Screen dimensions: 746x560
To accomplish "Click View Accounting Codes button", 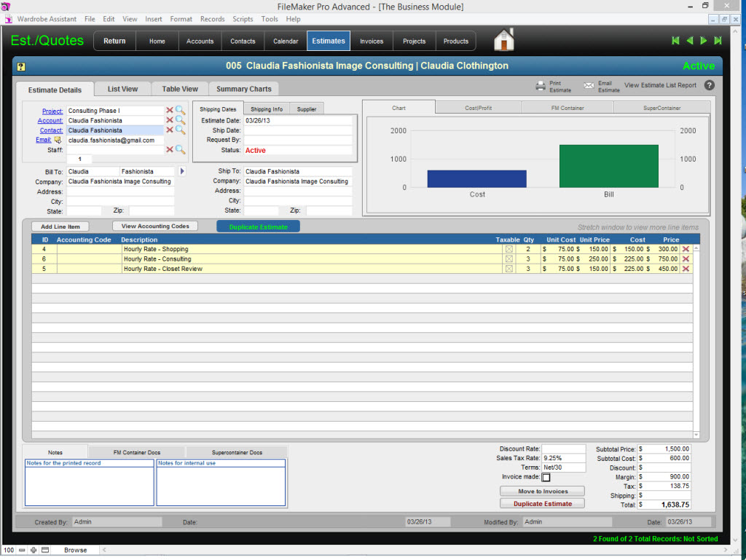I will click(x=155, y=226).
